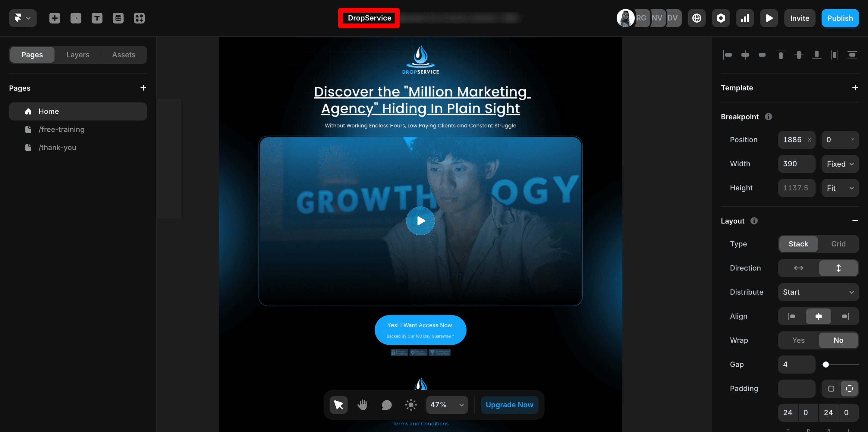Set Wrap to Yes
Viewport: 868px width, 432px height.
click(798, 340)
